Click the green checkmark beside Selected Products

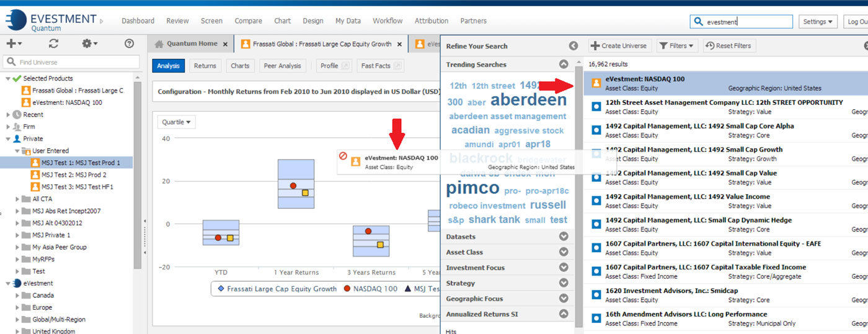17,78
